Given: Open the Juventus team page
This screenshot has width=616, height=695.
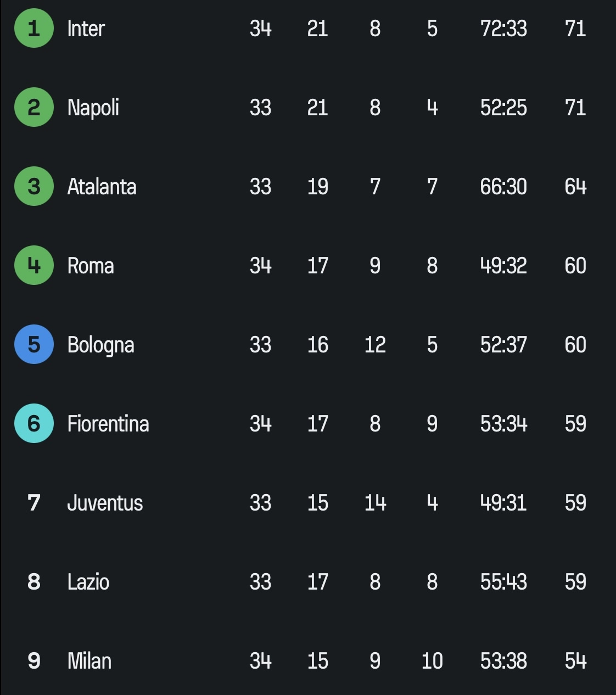Looking at the screenshot, I should [x=105, y=503].
